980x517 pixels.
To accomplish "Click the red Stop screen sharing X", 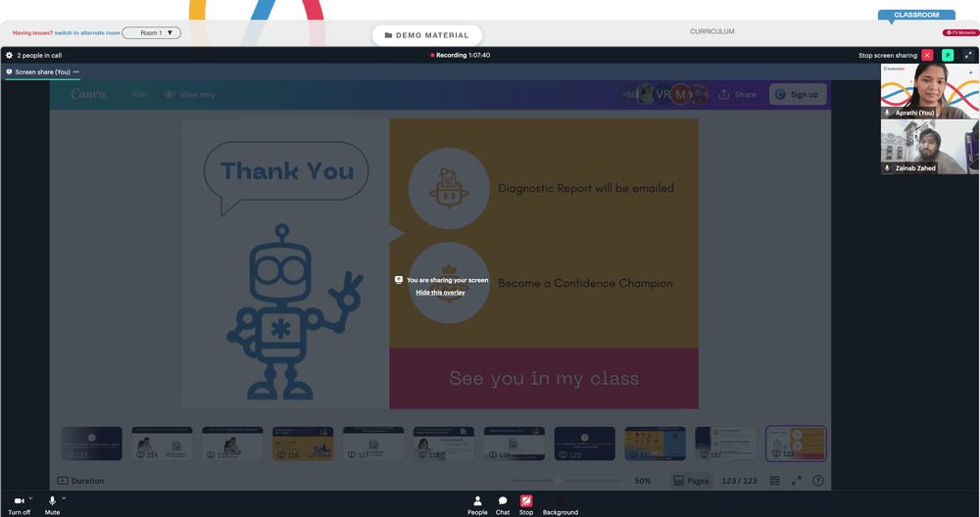I will pyautogui.click(x=927, y=55).
